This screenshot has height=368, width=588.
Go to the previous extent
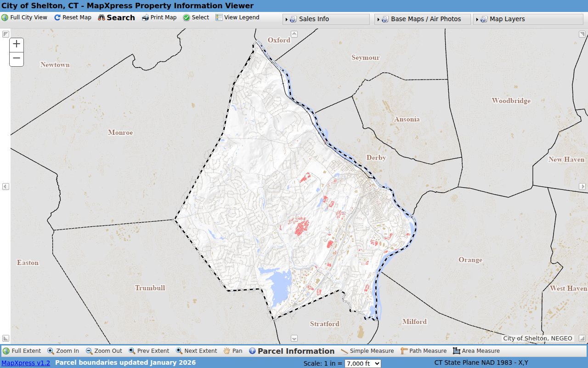[149, 351]
